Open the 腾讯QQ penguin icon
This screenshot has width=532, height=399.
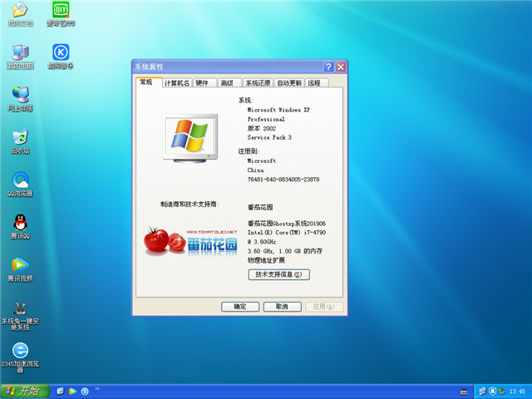(20, 227)
